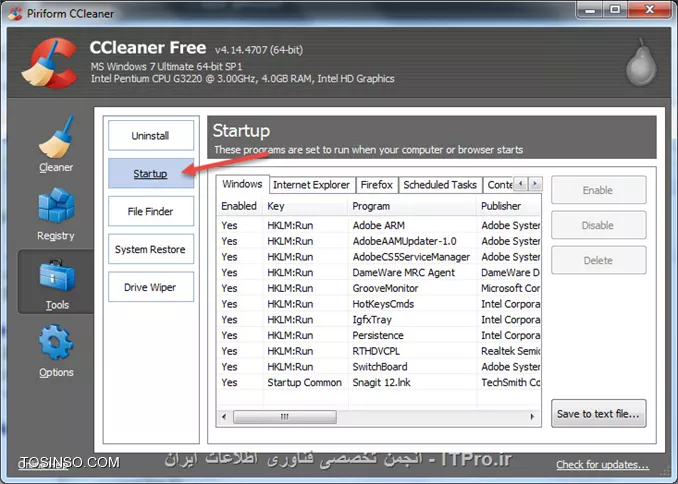
Task: Select the Persistence entry
Action: pyautogui.click(x=379, y=335)
